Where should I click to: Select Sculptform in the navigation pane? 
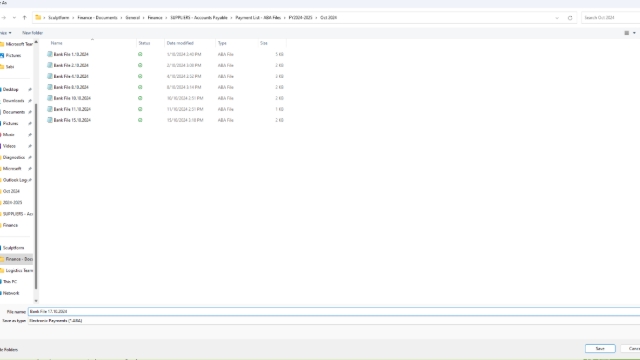[13, 248]
